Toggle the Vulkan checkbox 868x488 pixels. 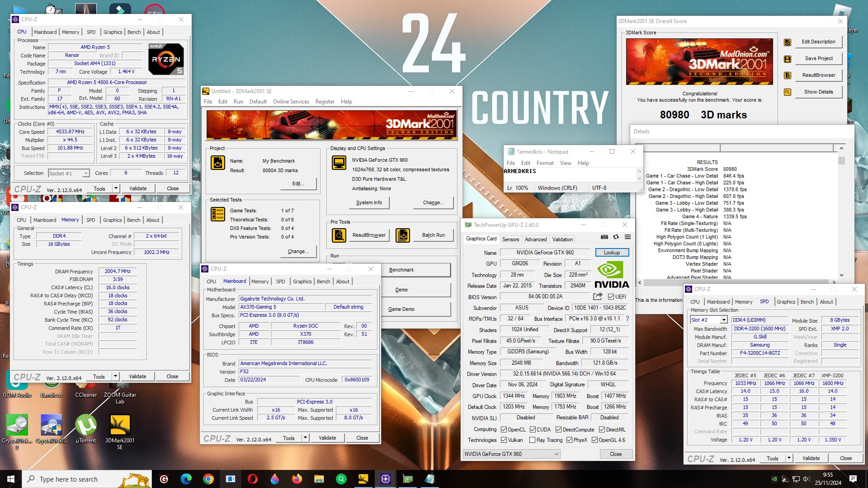504,440
